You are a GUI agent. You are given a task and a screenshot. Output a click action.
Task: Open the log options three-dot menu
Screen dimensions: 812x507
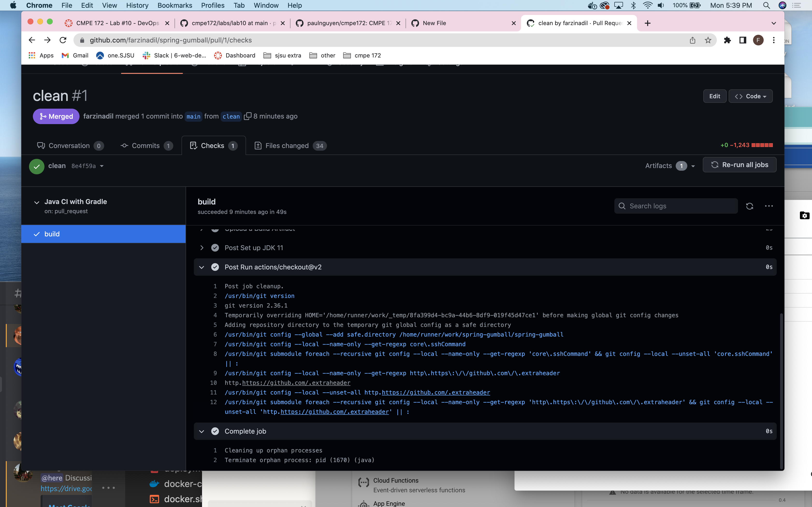(769, 206)
